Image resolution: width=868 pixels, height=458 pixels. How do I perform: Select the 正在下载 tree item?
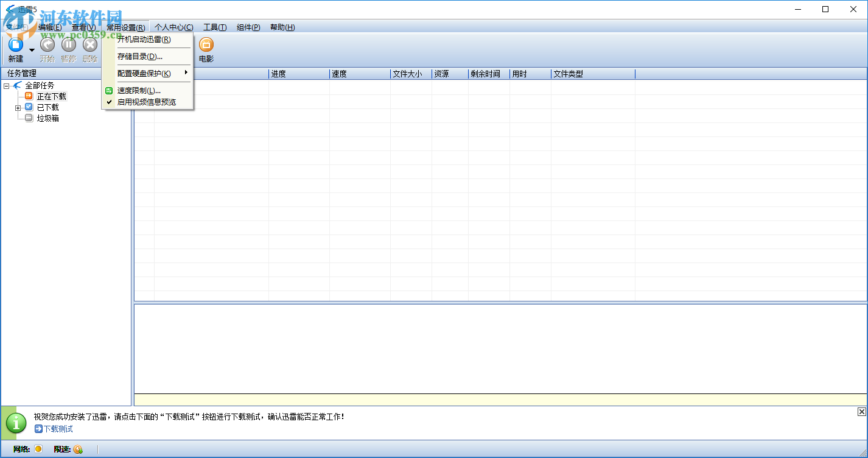[x=52, y=96]
